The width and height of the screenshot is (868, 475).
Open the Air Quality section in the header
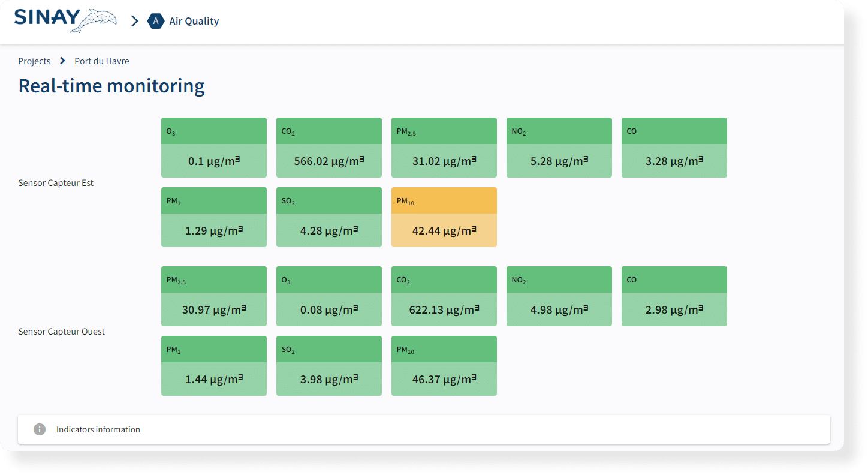[x=193, y=21]
